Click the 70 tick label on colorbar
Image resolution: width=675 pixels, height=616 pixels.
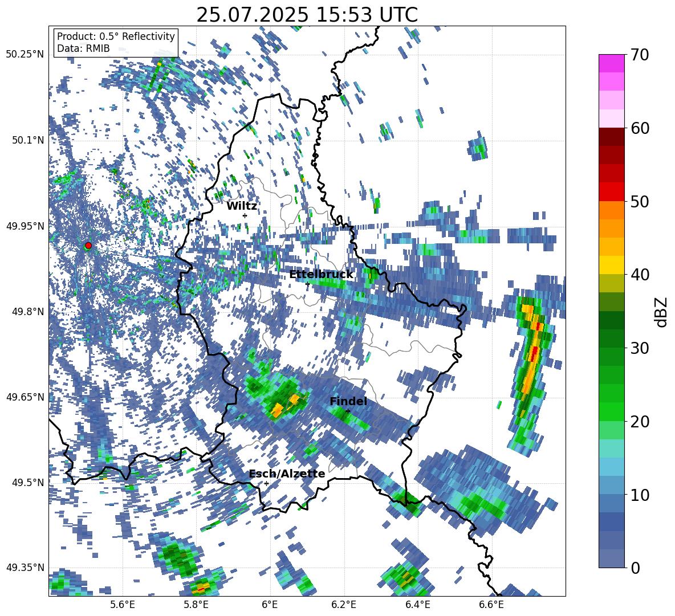click(x=640, y=55)
